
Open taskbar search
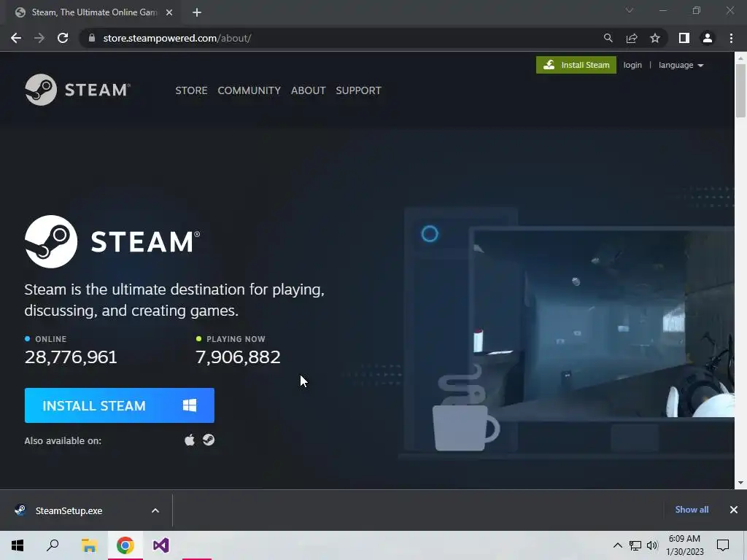(53, 545)
